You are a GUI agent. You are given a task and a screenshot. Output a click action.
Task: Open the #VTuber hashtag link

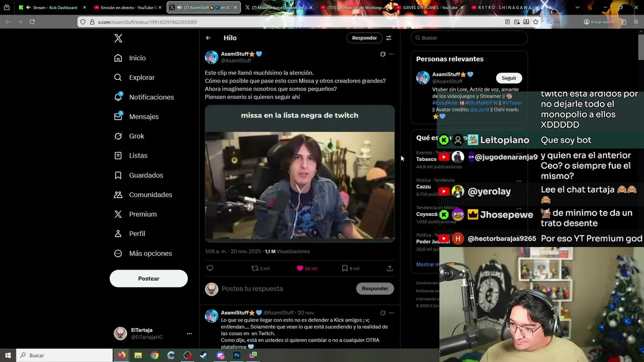pyautogui.click(x=512, y=103)
